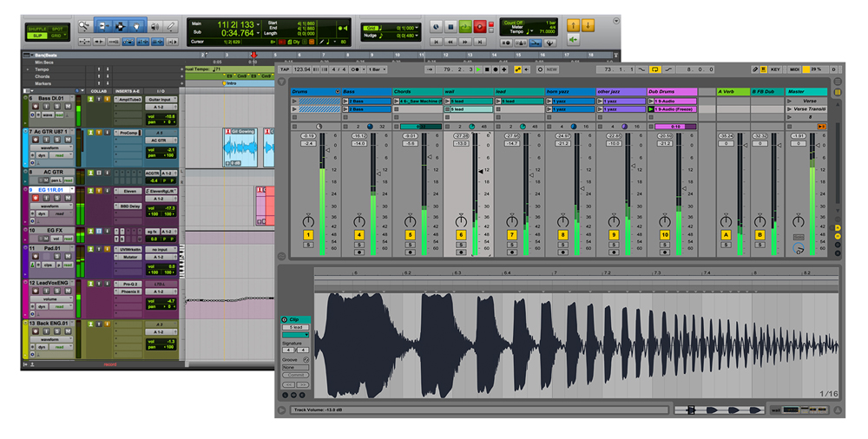Select the Grabber hand tool
Screen dimensions: 868x439
[137, 26]
